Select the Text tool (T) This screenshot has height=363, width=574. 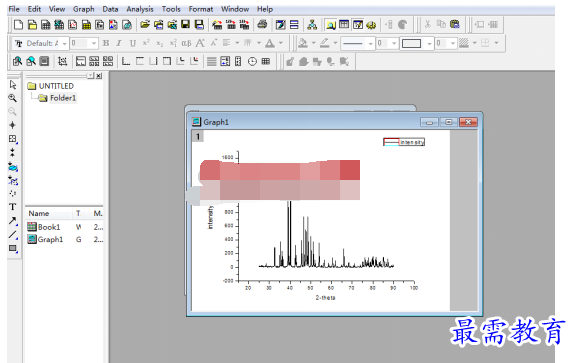click(13, 207)
